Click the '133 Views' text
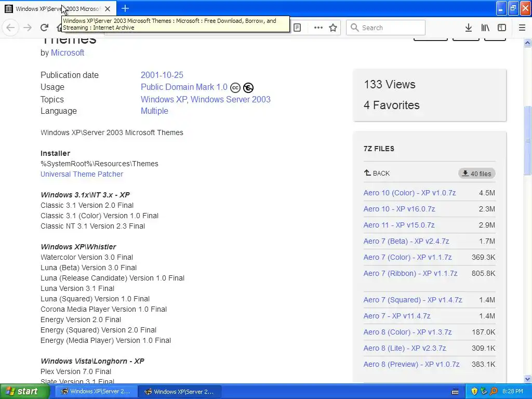The image size is (532, 399). pyautogui.click(x=390, y=85)
